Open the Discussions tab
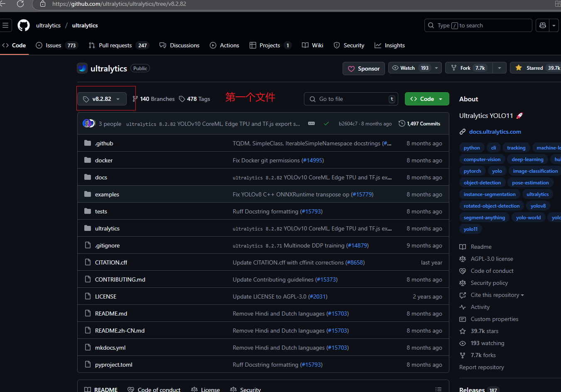561x392 pixels. (179, 45)
